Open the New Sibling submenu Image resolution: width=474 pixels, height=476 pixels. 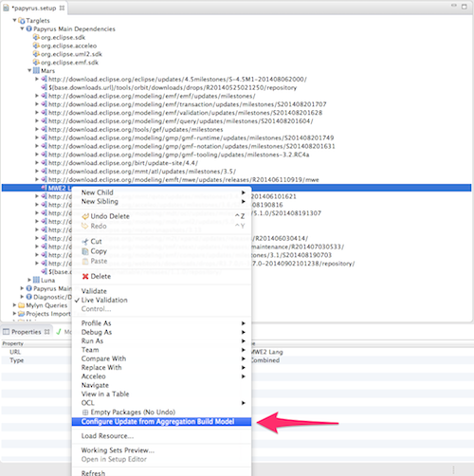161,201
